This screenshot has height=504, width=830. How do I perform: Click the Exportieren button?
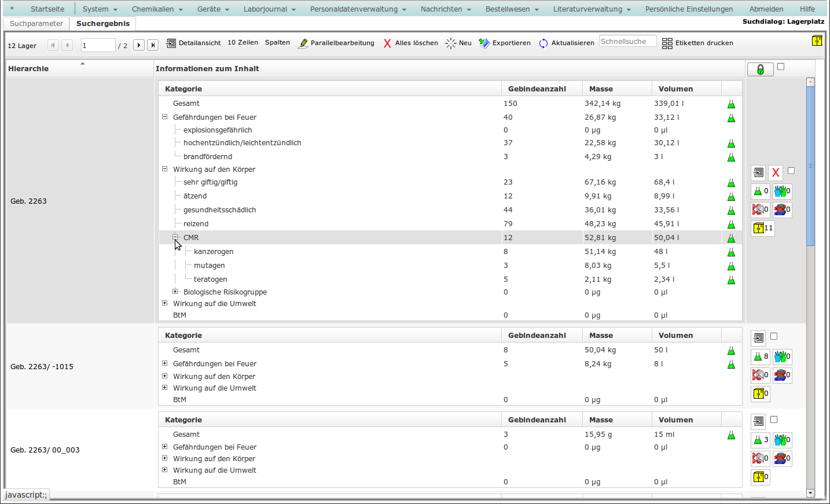click(505, 43)
